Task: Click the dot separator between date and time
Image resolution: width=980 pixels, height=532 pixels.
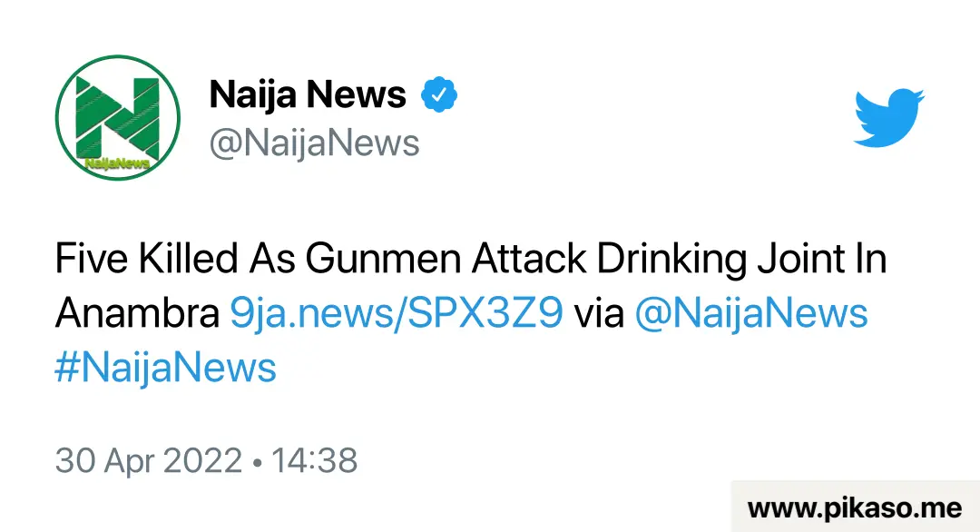Action: 257,463
